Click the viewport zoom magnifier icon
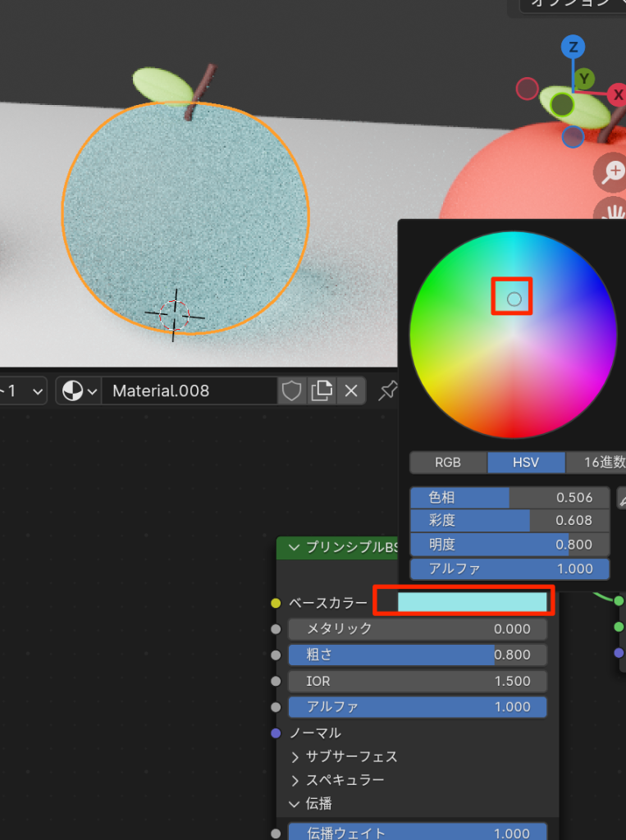The height and width of the screenshot is (840, 626). click(x=612, y=171)
